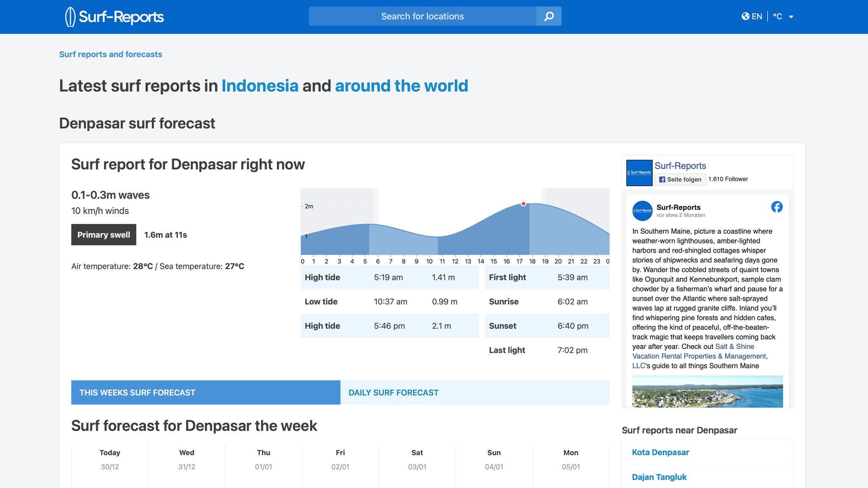
Task: Open the Kota Denpasar nearby report
Action: (x=660, y=452)
